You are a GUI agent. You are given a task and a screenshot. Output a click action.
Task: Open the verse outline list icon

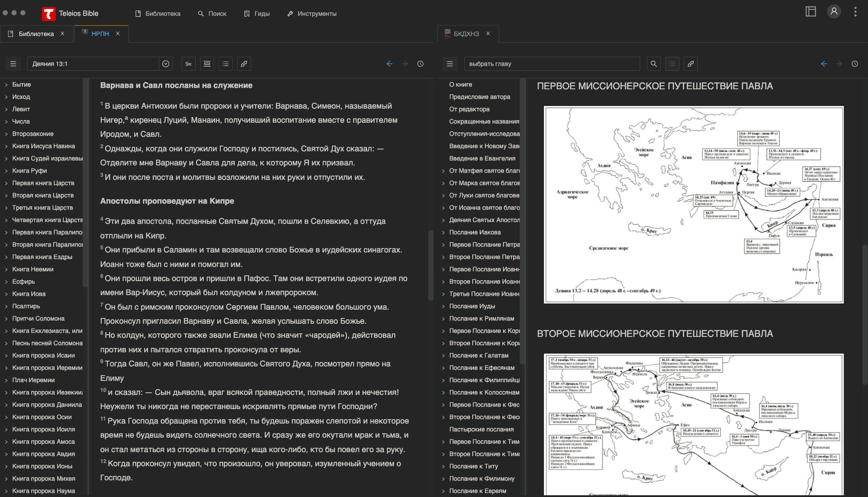pos(226,64)
